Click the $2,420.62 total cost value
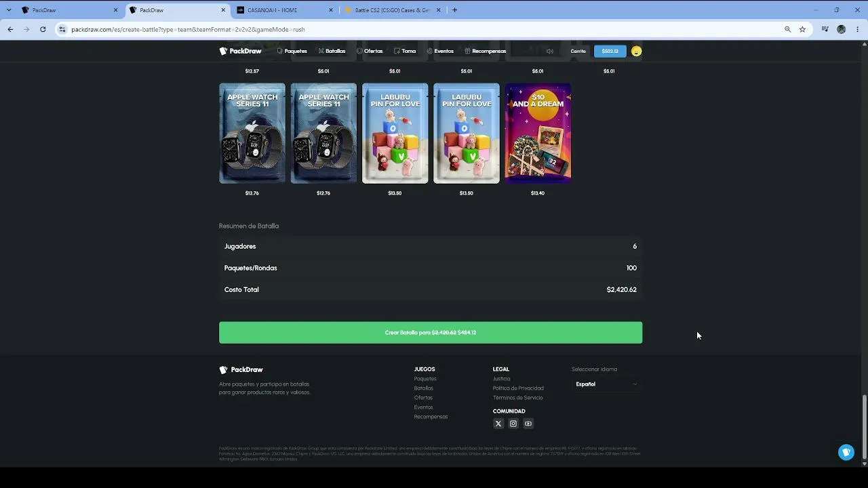Viewport: 868px width, 488px height. click(622, 289)
